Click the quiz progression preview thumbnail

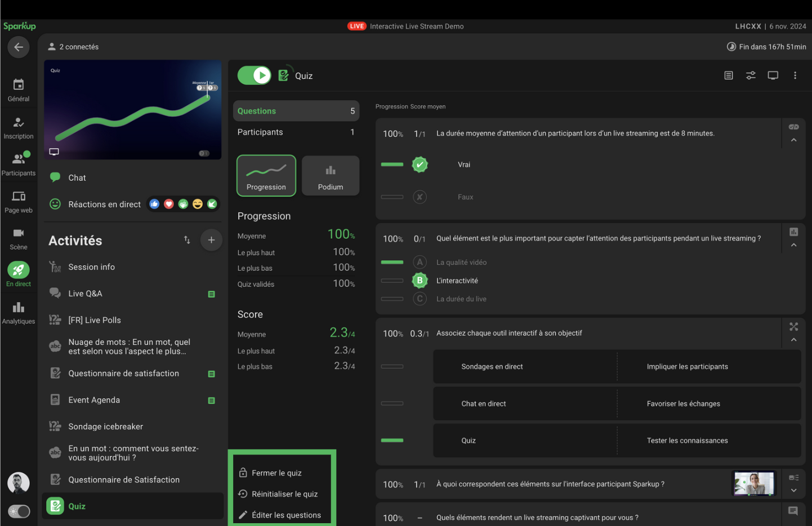coord(133,110)
